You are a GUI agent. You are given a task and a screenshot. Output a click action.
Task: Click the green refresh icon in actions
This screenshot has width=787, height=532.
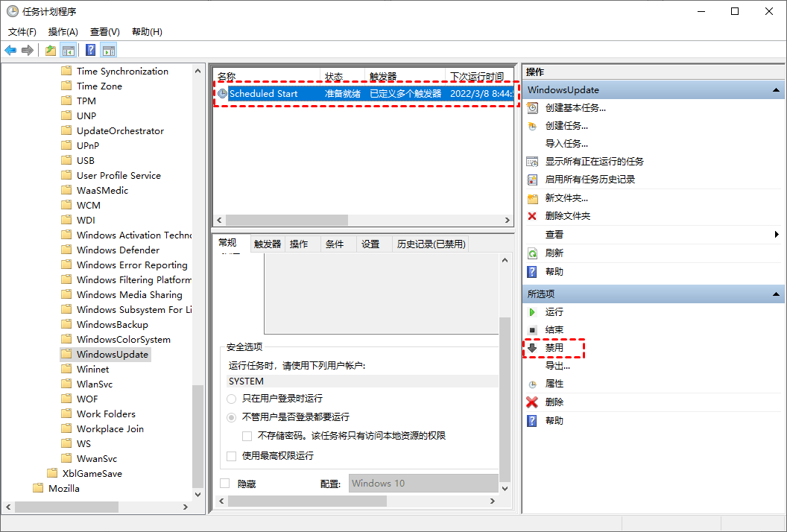tap(532, 253)
